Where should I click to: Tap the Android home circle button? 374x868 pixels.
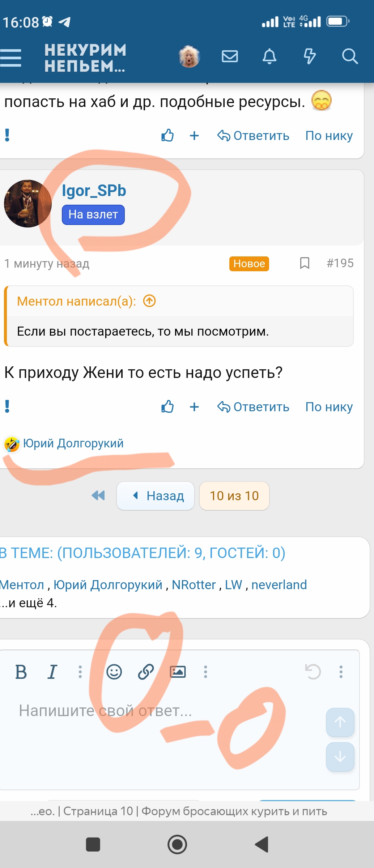click(x=177, y=845)
